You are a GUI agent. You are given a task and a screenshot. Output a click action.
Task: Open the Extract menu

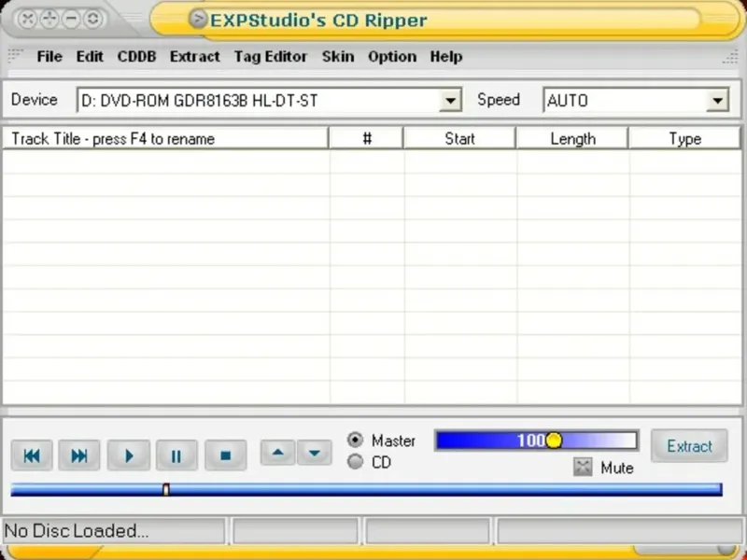(x=195, y=57)
